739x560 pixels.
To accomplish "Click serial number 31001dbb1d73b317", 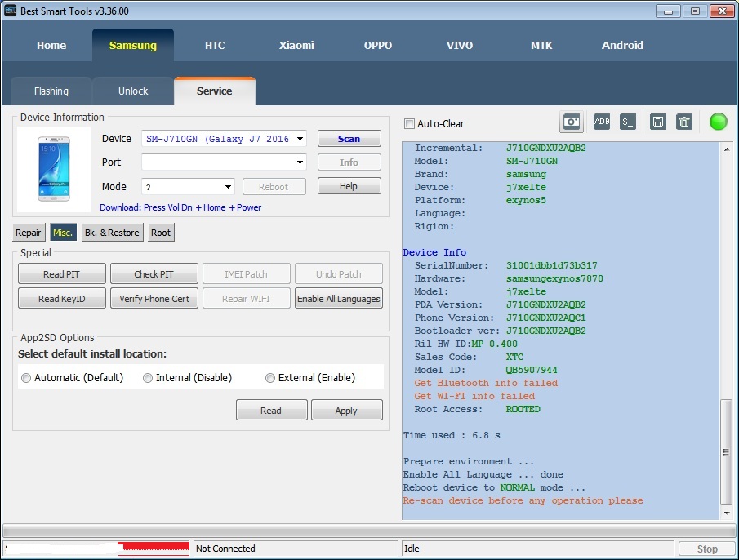I will (551, 265).
